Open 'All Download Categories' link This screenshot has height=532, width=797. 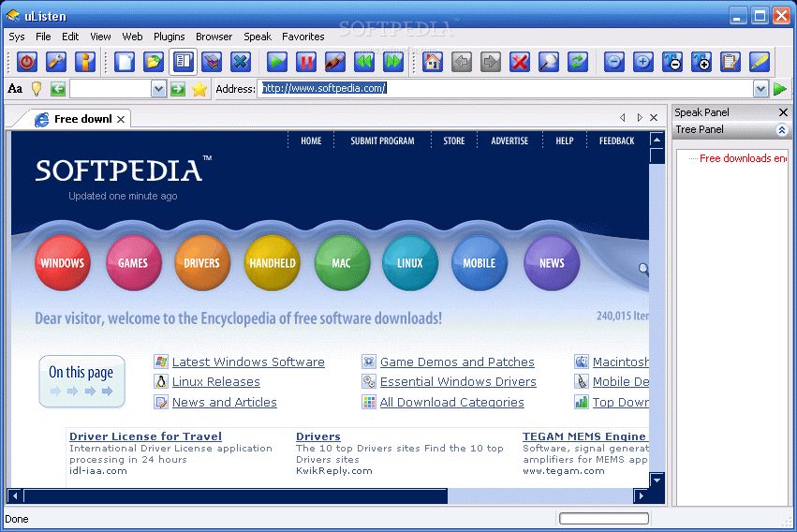[x=451, y=402]
